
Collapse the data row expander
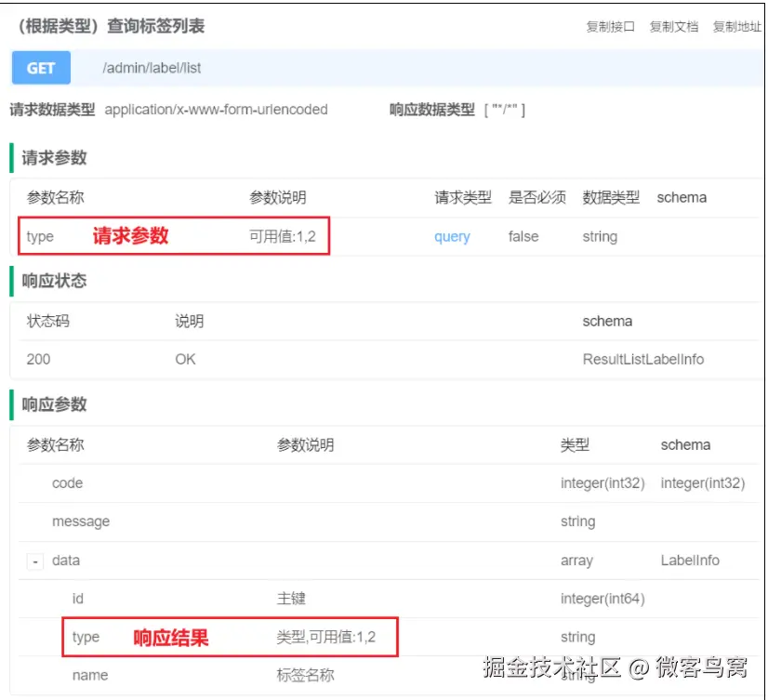(x=34, y=561)
